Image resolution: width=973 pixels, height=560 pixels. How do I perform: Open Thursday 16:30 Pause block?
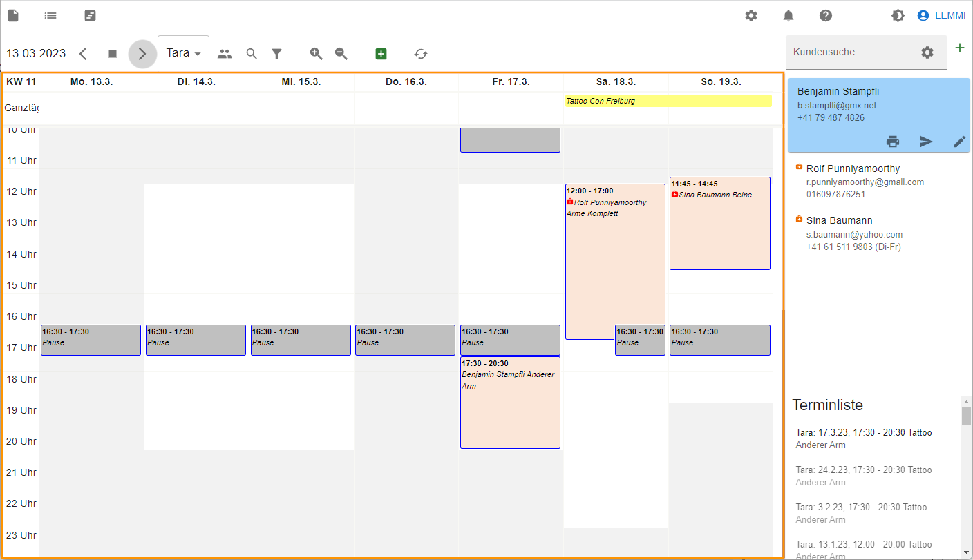[x=405, y=340]
